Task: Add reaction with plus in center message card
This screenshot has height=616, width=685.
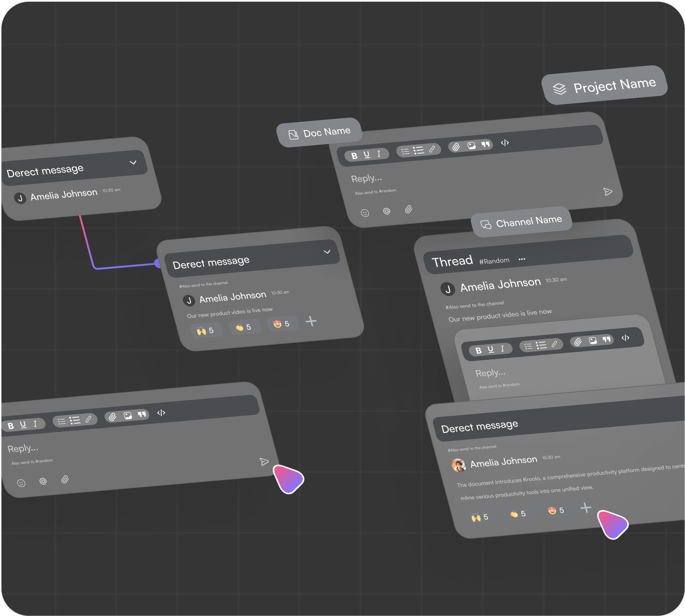Action: pyautogui.click(x=311, y=321)
